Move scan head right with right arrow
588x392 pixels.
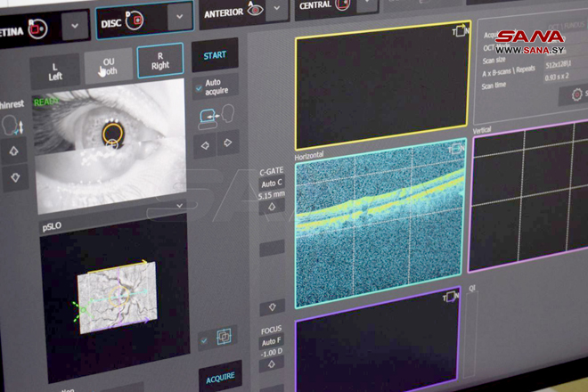227,143
